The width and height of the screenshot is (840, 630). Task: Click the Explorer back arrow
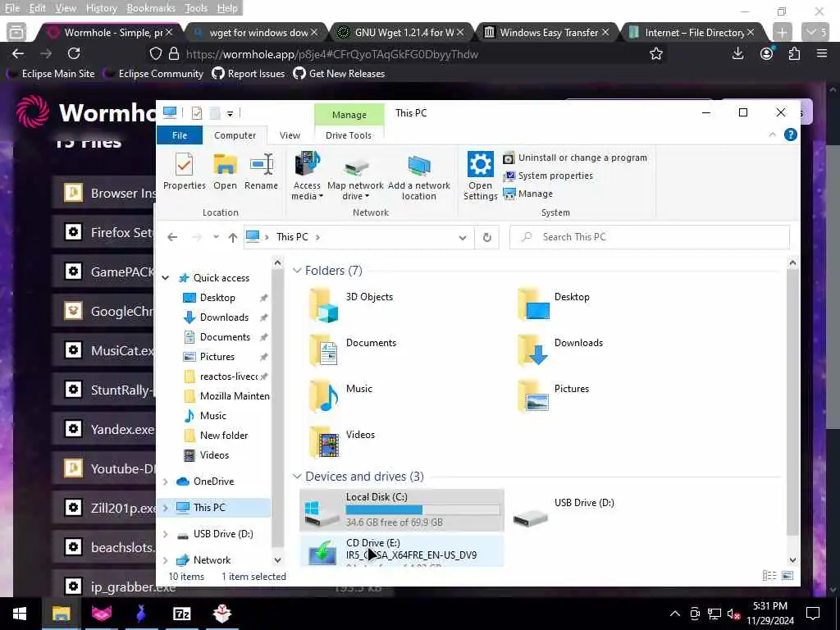coord(172,237)
